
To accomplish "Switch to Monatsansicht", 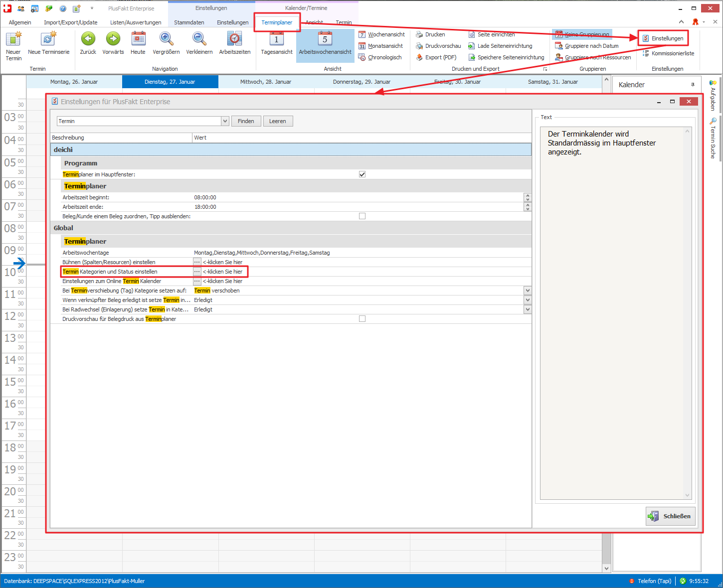I will tap(381, 46).
